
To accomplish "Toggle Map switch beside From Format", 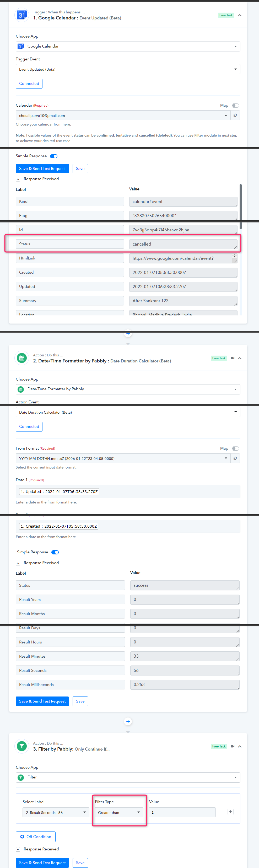I will (x=235, y=449).
